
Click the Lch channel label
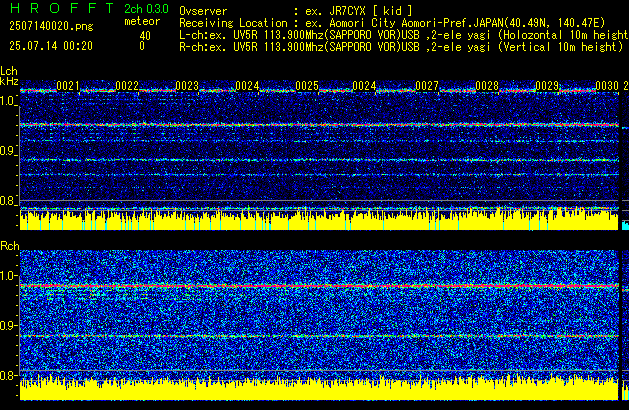[9, 71]
